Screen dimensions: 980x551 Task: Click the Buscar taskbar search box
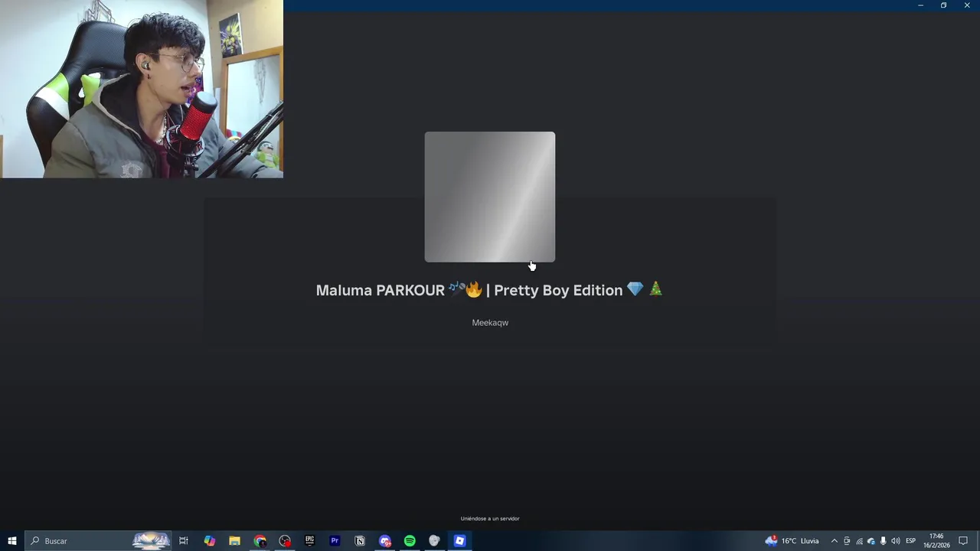(98, 541)
